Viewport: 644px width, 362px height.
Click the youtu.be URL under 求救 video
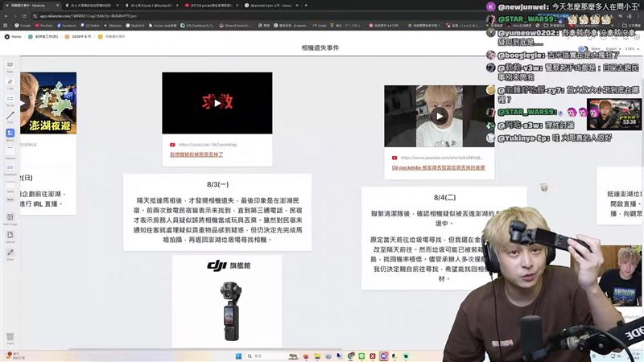tap(208, 145)
